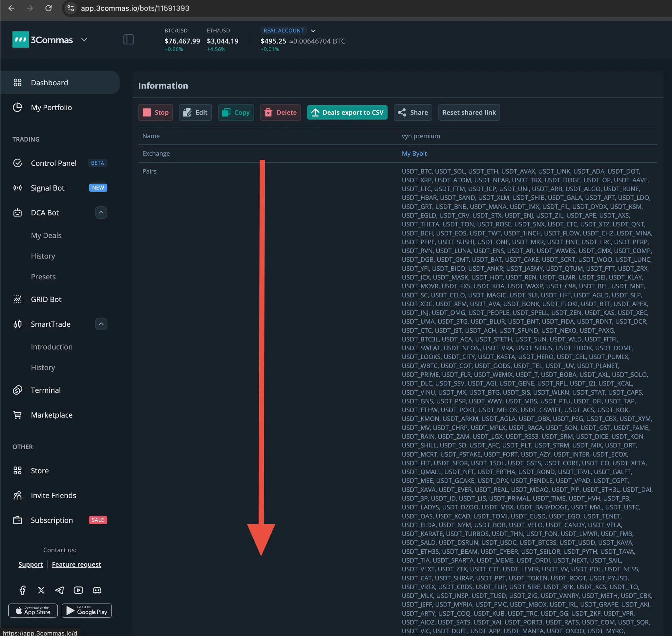Open the Real Account dropdown arrow
672x636 pixels.
click(x=313, y=31)
